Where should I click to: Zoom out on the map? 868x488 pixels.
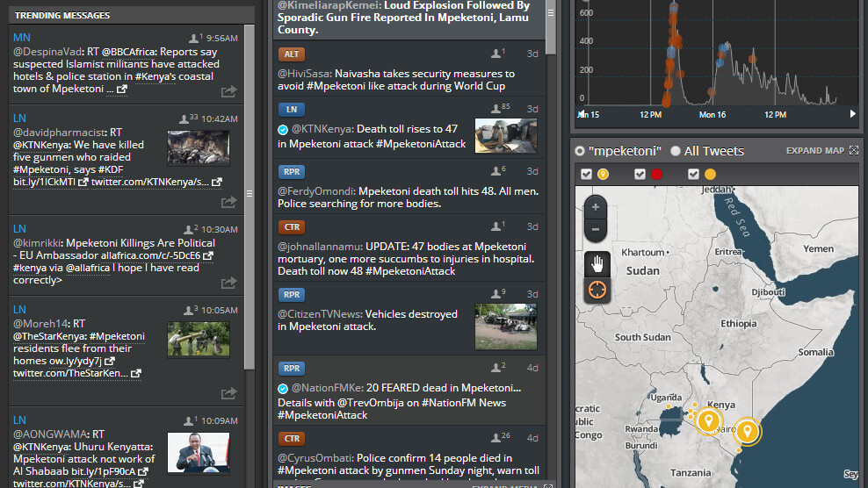click(596, 229)
